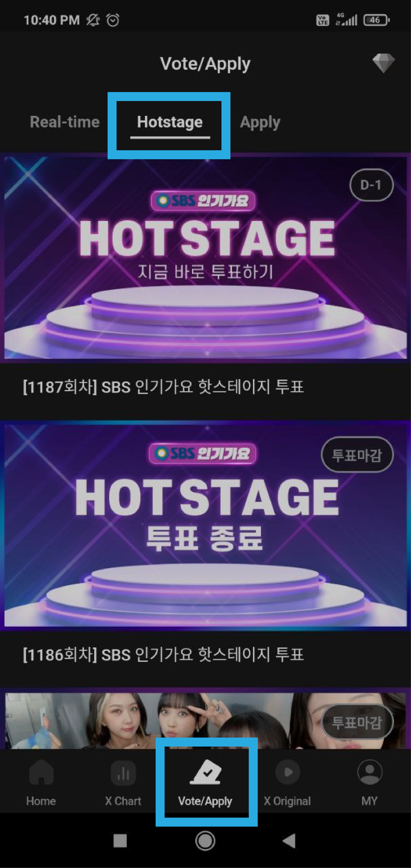Open the D-1 Hot Stage voting banner

pos(205,258)
